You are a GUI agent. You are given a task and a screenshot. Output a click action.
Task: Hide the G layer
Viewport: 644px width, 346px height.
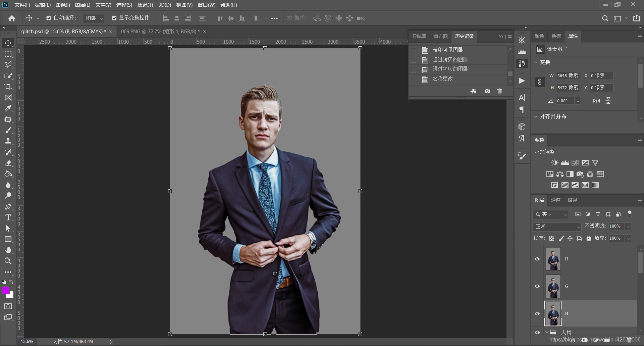537,286
